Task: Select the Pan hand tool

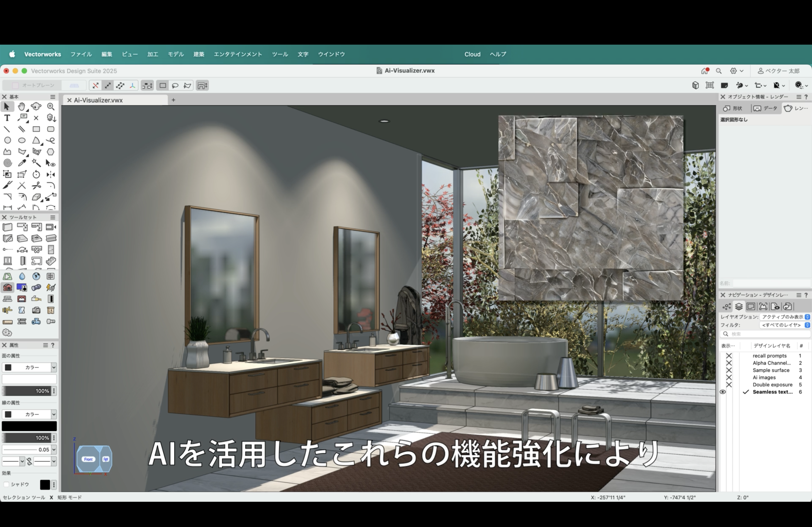Action: click(x=21, y=106)
